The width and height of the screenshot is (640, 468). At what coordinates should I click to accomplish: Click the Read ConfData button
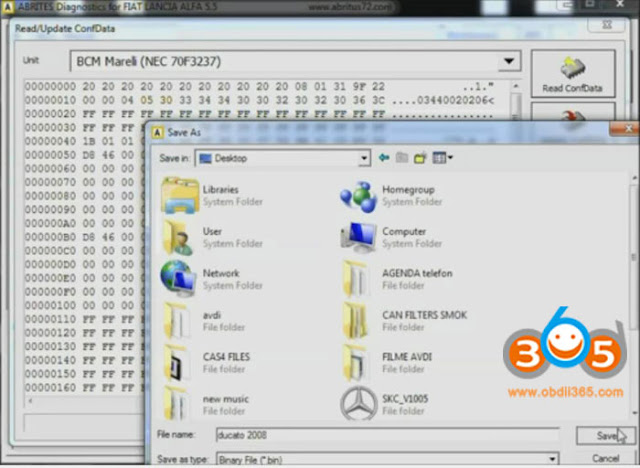573,73
